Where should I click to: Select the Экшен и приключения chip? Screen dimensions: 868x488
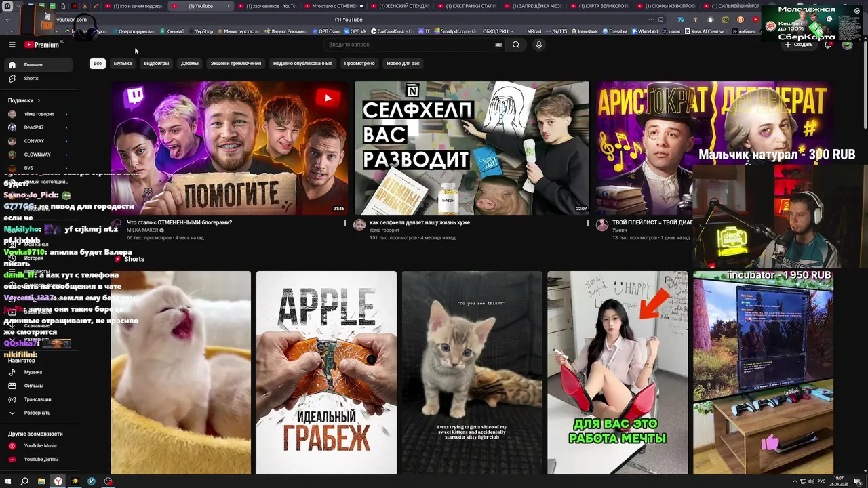click(x=235, y=64)
